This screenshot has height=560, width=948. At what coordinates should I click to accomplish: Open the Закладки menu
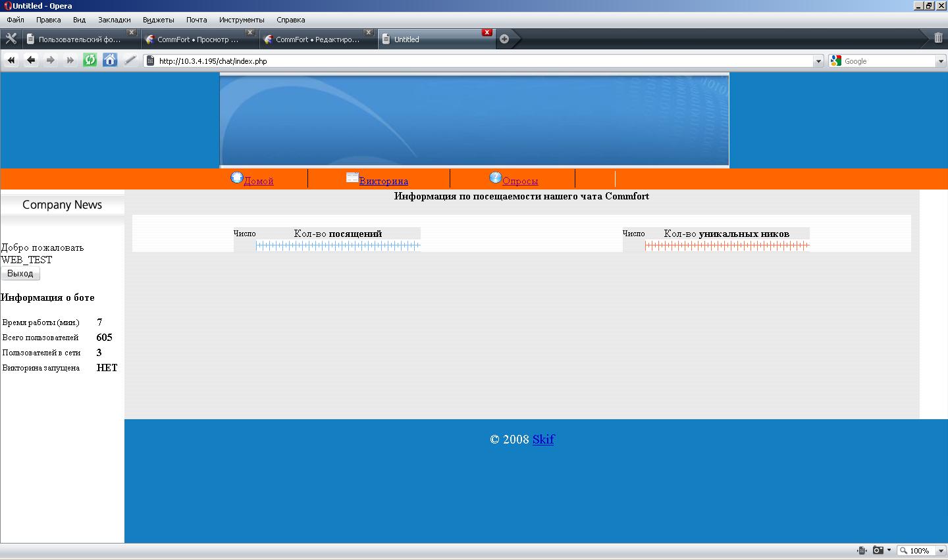click(114, 20)
